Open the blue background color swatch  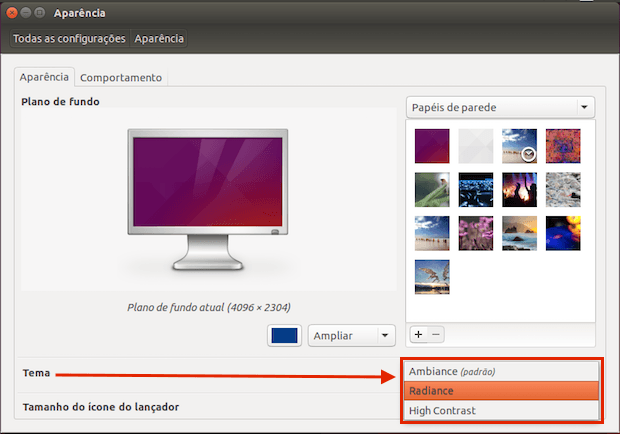point(284,336)
